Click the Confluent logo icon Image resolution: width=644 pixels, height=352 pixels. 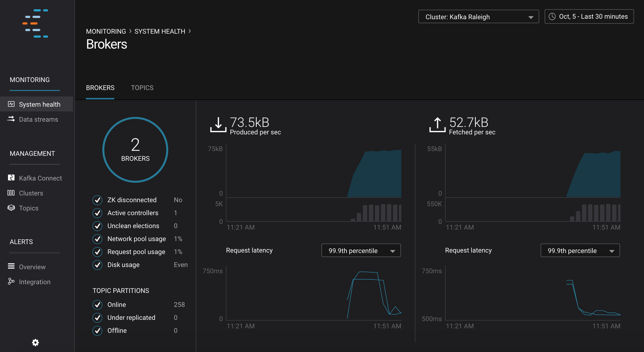(35, 23)
